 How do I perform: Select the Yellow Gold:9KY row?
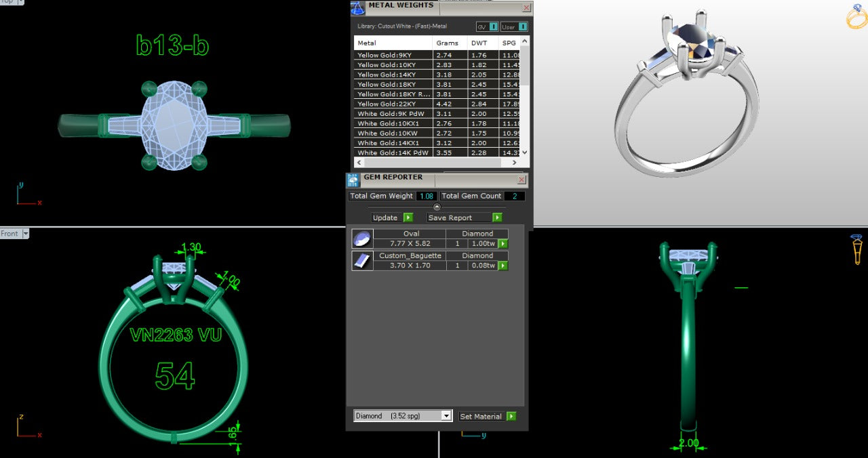437,55
